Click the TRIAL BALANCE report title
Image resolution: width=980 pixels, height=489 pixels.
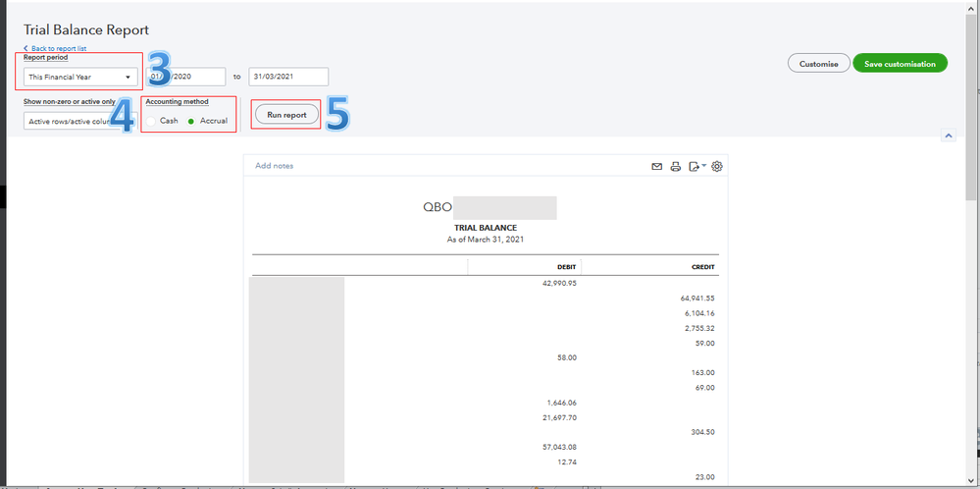tap(486, 228)
